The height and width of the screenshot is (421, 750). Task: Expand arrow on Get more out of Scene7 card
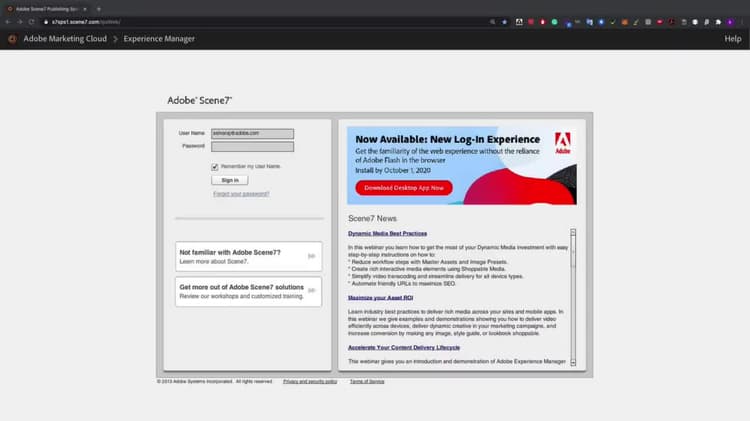(x=311, y=291)
